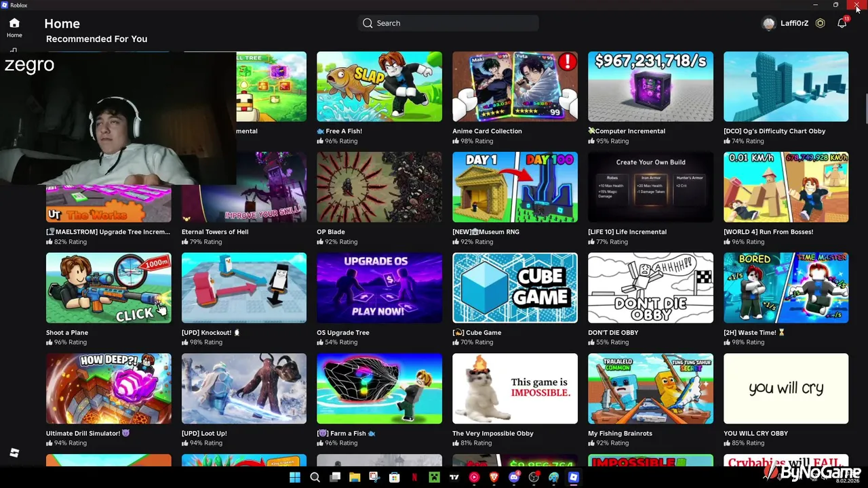868x488 pixels.
Task: Switch to OBS Studio on taskbar
Action: click(534, 477)
